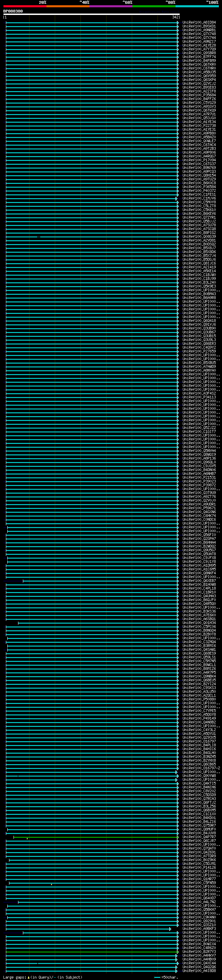Select the UniRef100_P50880 label

pyautogui.click(x=199, y=699)
